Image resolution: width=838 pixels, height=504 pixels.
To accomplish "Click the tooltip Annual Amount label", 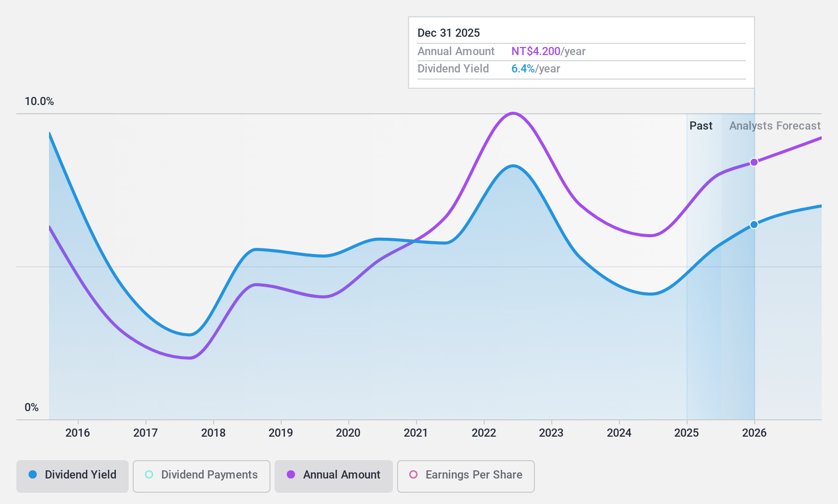I will click(456, 51).
